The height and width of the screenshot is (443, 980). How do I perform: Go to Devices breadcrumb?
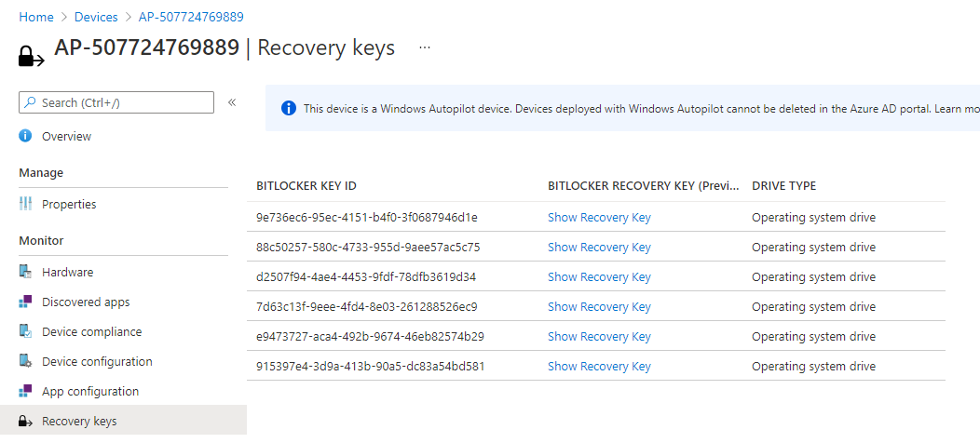tap(96, 17)
